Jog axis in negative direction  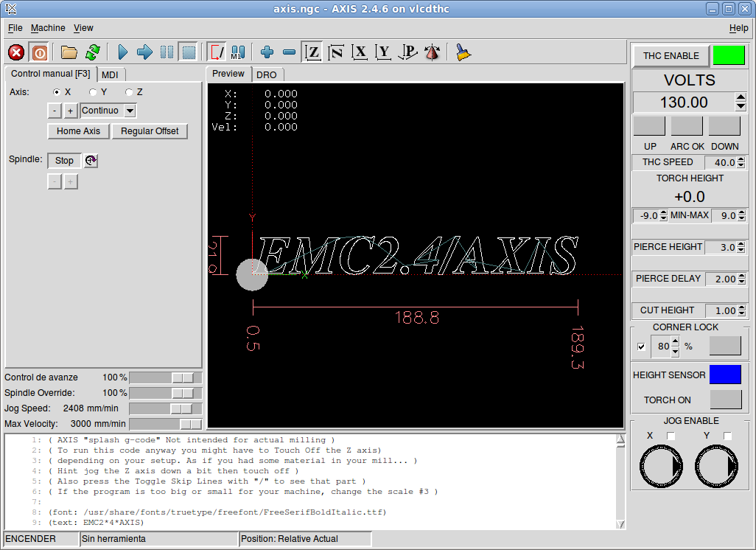(55, 111)
